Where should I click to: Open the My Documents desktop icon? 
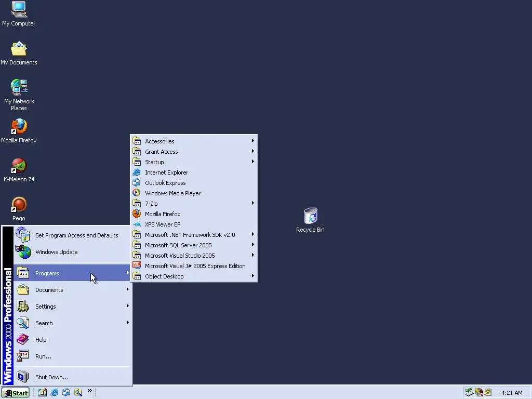click(19, 54)
